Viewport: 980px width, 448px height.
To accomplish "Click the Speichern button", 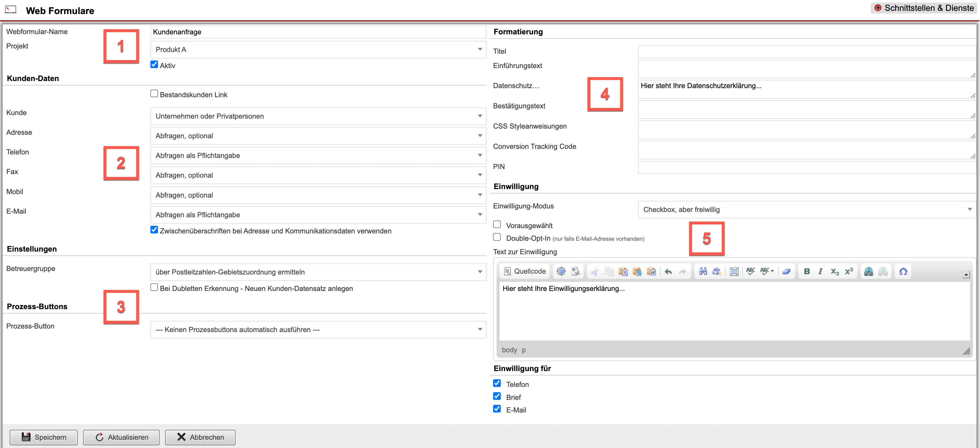I will click(x=44, y=437).
